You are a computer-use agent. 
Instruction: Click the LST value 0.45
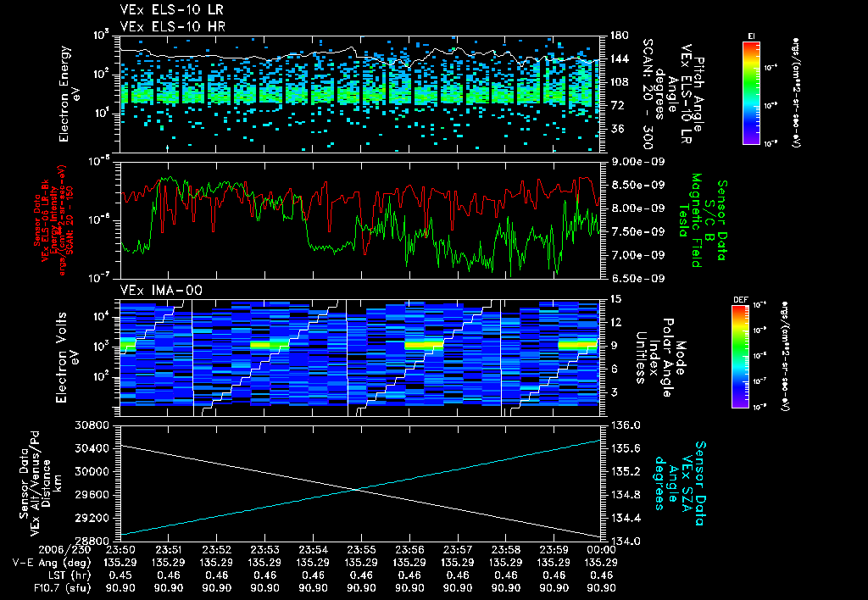120,575
